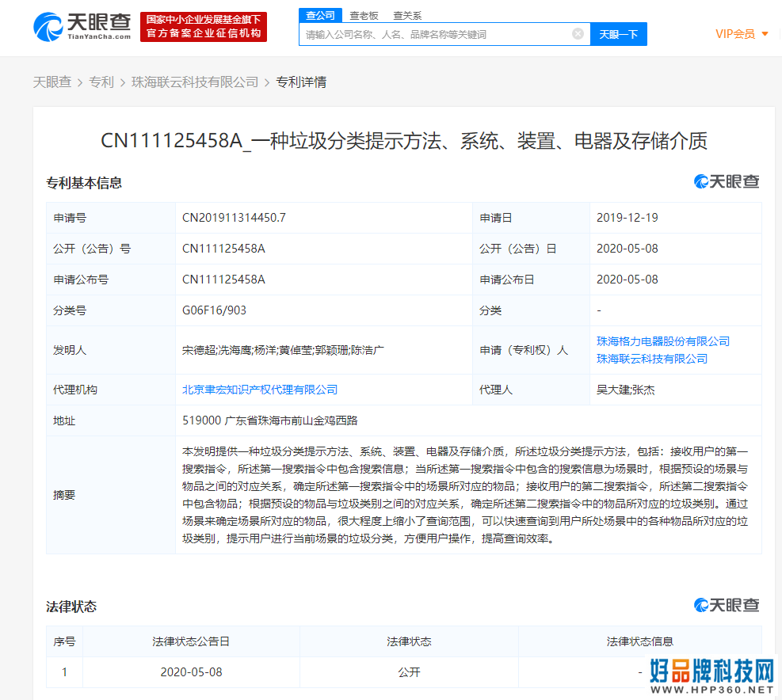Click the 专利详情 breadcrumb text
782x700 pixels.
point(301,82)
